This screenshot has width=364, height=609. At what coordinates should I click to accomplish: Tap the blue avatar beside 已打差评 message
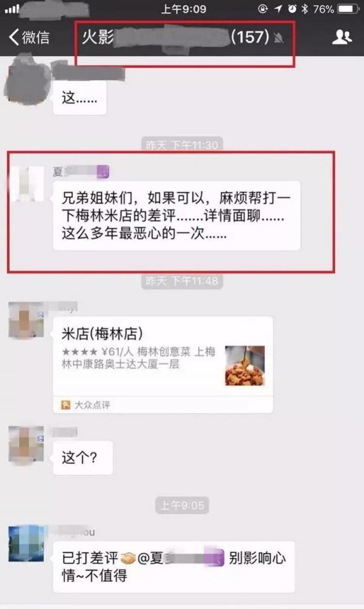click(26, 544)
